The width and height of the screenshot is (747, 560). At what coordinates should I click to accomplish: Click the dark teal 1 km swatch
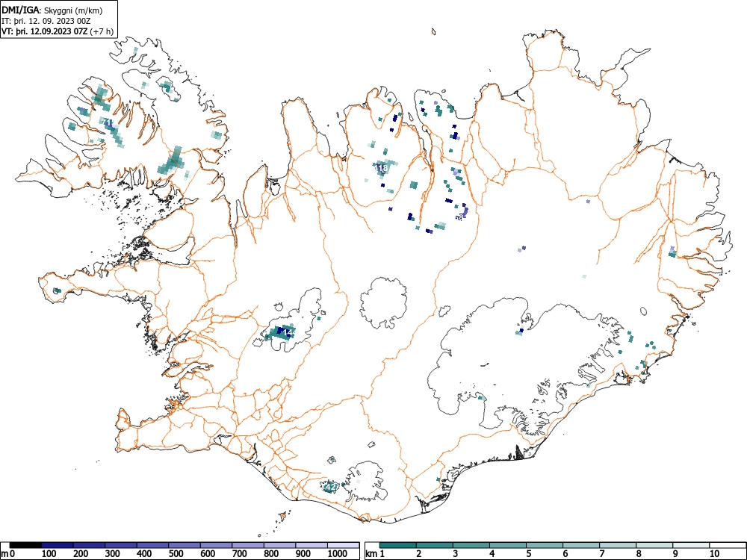point(398,545)
